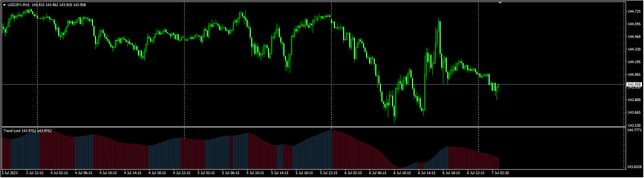
Task: Click the OHLC values 143.933 143.962 143.920 143.958
Action: tap(59, 5)
